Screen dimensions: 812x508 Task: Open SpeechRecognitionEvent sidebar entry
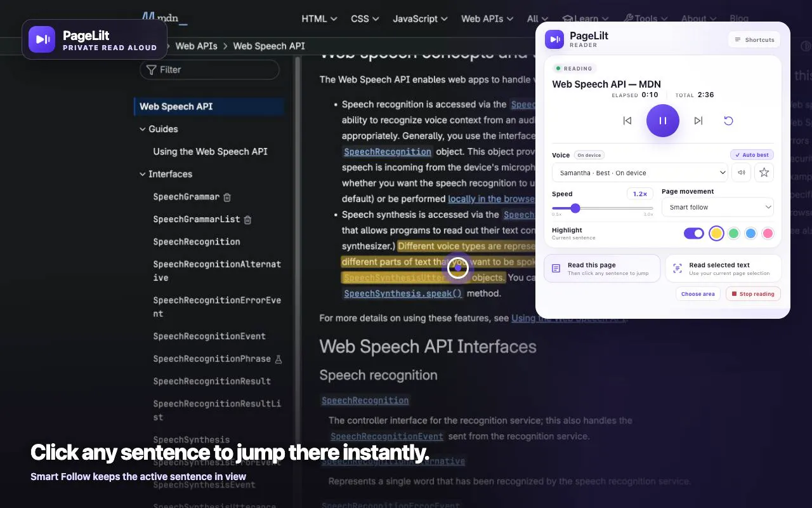(209, 336)
